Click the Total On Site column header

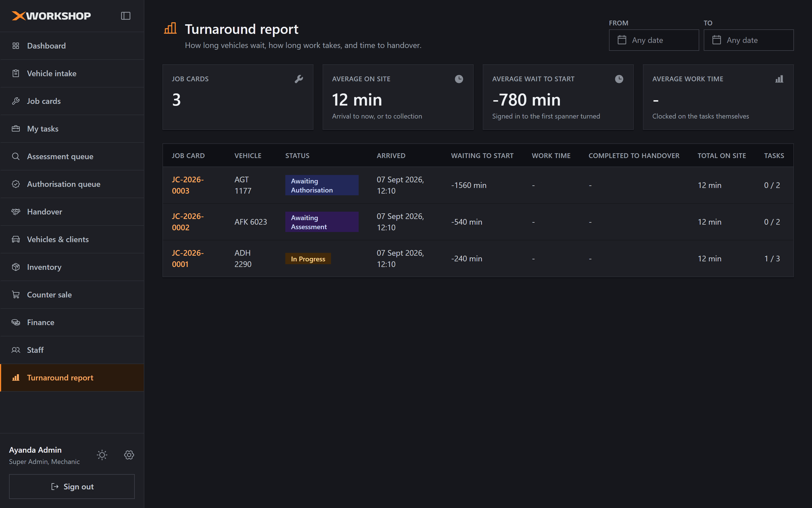(722, 156)
